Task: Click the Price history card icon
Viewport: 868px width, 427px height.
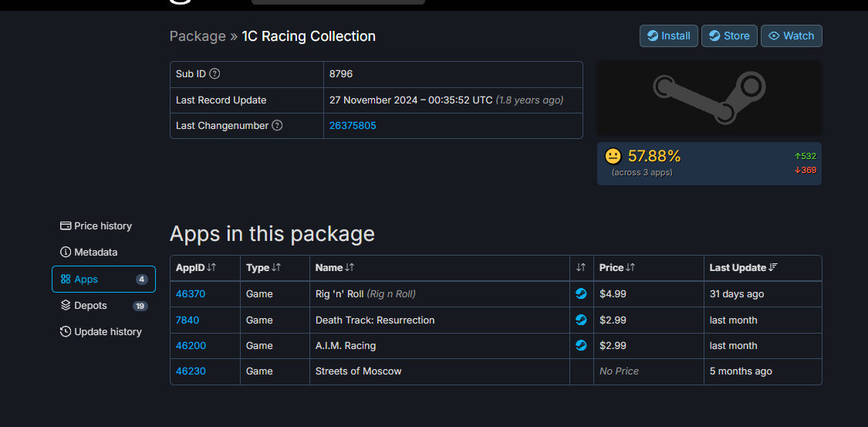Action: (66, 226)
